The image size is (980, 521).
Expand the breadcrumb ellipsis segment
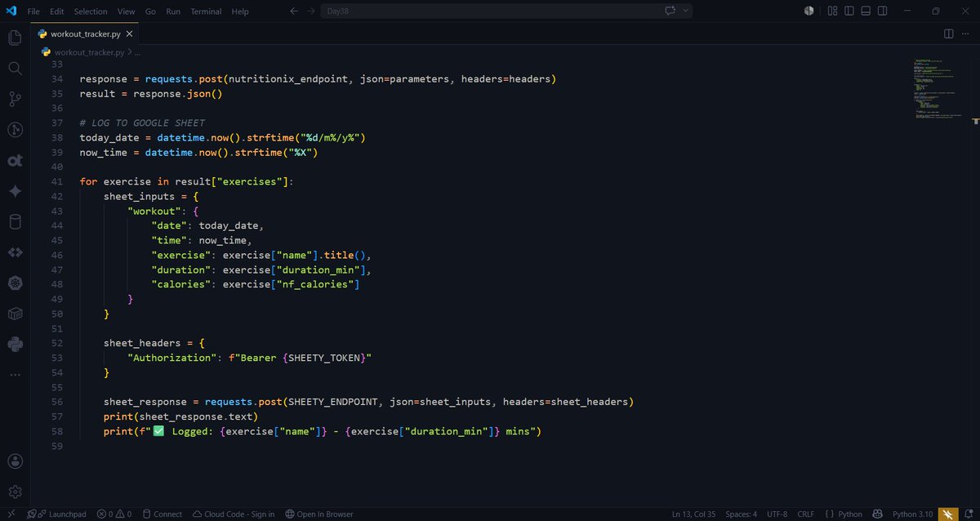point(138,51)
